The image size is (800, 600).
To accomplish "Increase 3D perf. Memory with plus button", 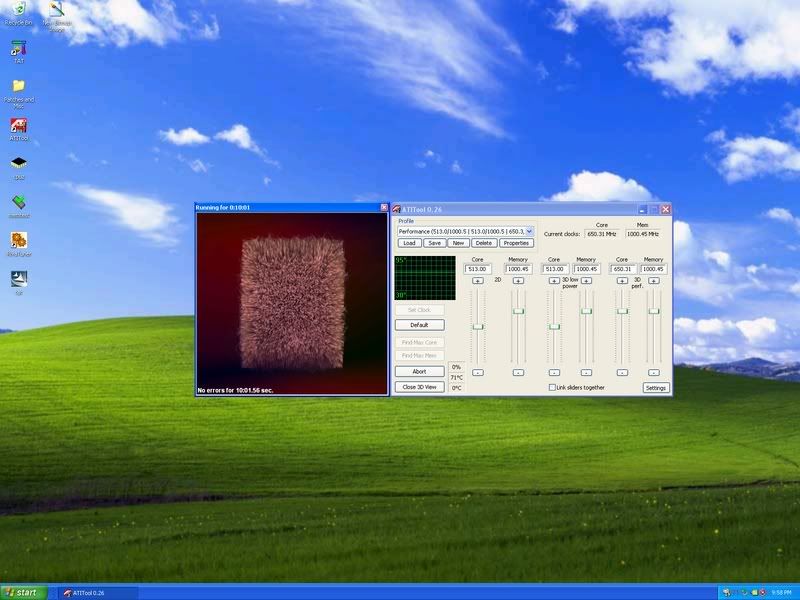I will click(x=654, y=281).
